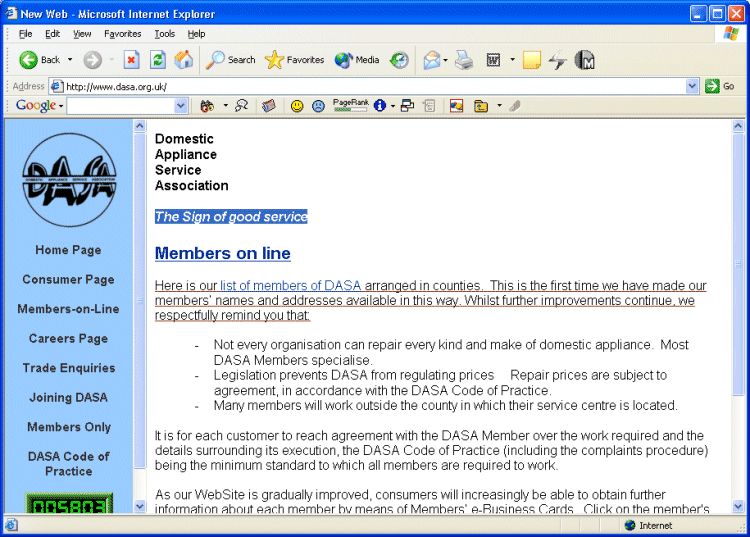
Task: Click the DASA circular logo
Action: tap(69, 180)
